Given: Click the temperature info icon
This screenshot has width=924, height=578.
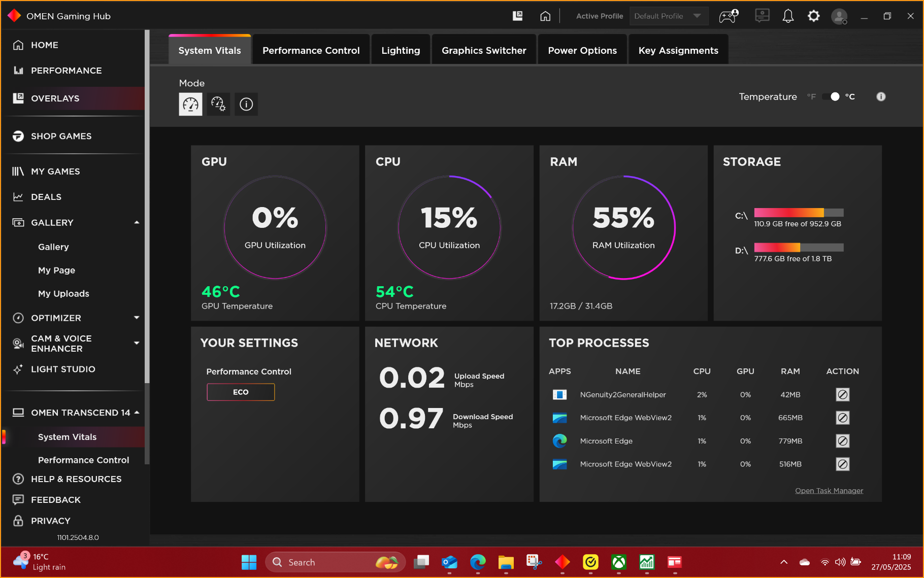Looking at the screenshot, I should click(881, 96).
